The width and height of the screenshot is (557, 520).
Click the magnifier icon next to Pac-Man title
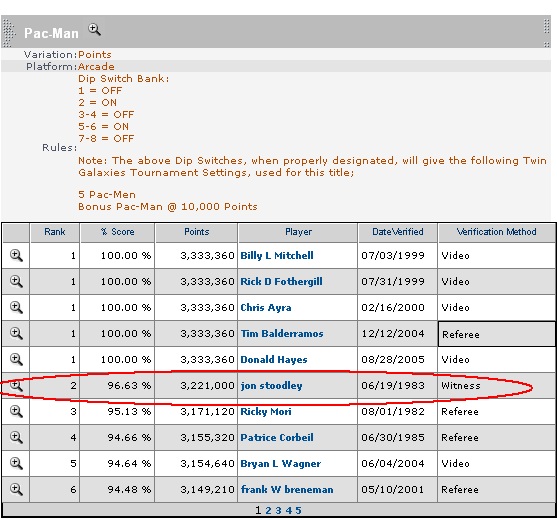point(94,29)
